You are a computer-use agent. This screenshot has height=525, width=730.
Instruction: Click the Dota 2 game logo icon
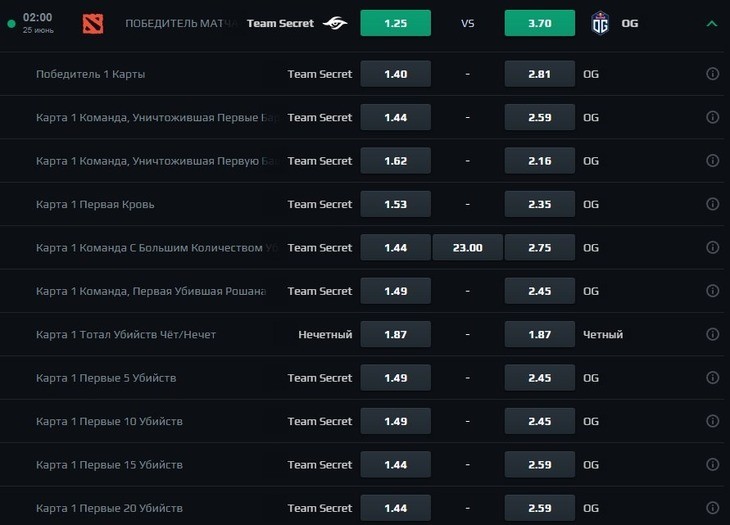[x=93, y=24]
